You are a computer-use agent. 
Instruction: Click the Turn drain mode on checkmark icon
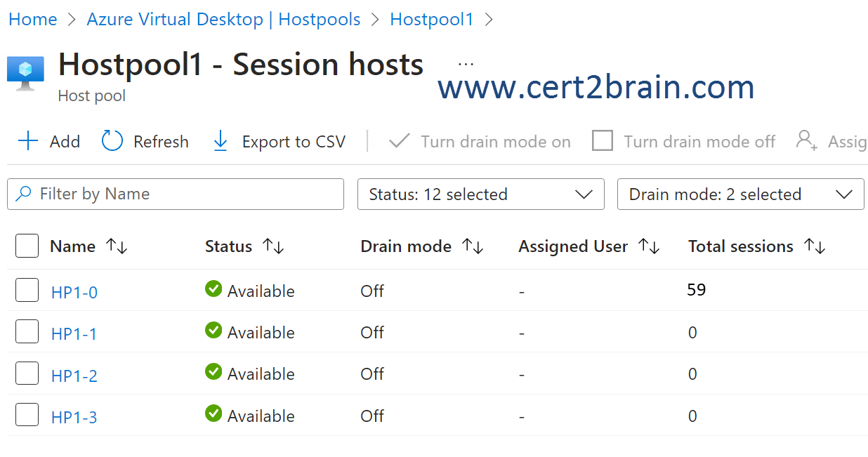[x=399, y=141]
